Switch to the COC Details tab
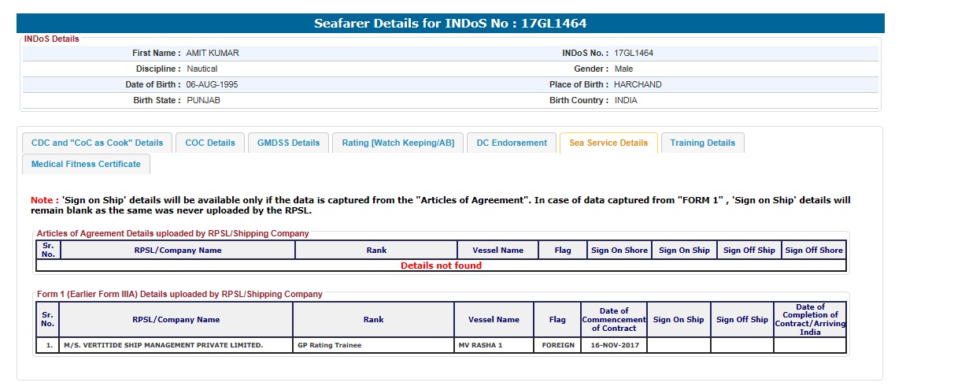Viewport: 980px width, 390px height. point(210,143)
